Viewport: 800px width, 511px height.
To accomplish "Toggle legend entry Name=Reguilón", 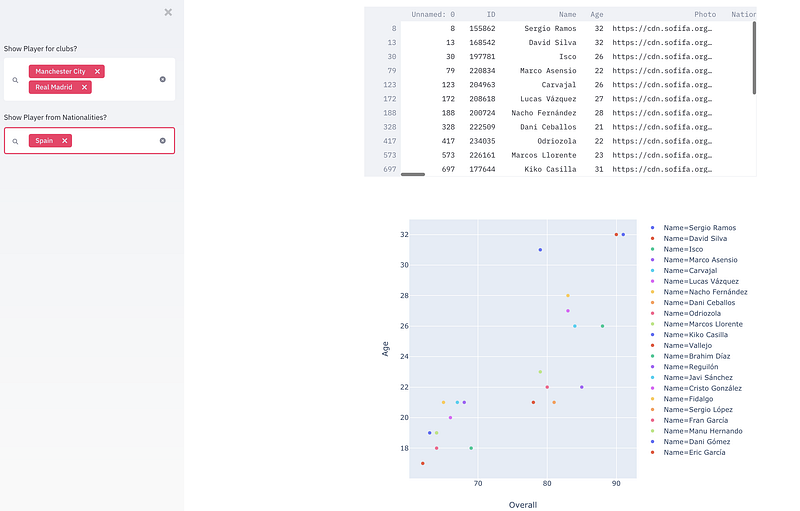I will tap(690, 367).
